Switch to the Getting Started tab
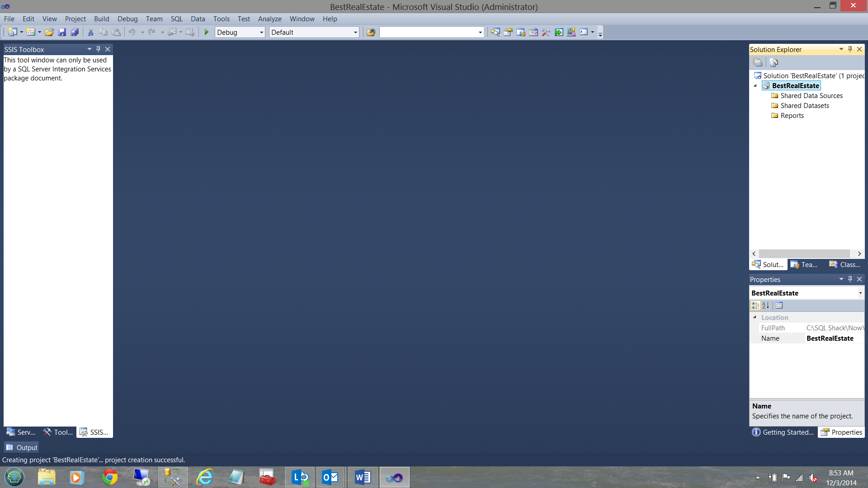The image size is (868, 488). pos(783,432)
